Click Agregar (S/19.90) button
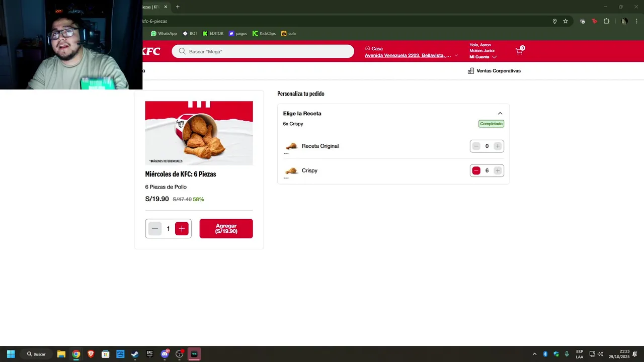 tap(226, 229)
